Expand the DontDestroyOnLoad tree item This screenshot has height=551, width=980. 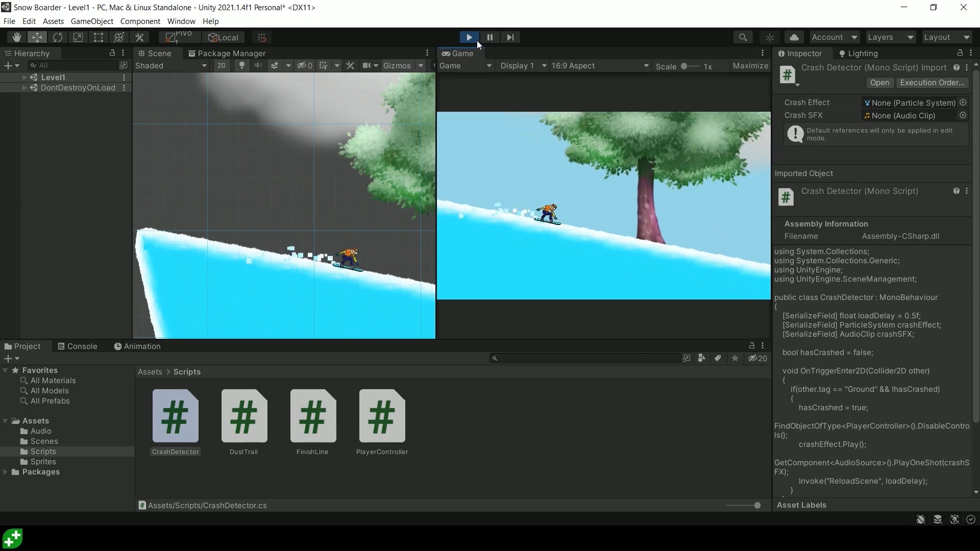coord(23,87)
